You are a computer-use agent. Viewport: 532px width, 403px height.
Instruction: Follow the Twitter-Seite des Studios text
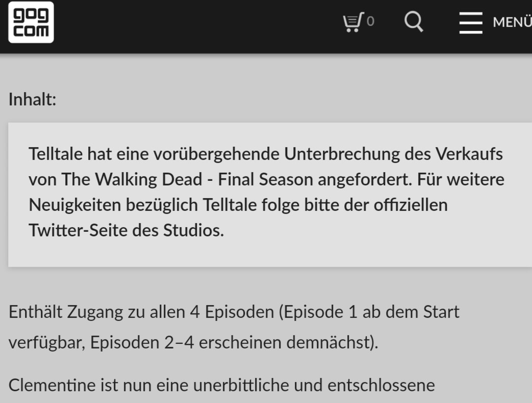click(x=126, y=230)
